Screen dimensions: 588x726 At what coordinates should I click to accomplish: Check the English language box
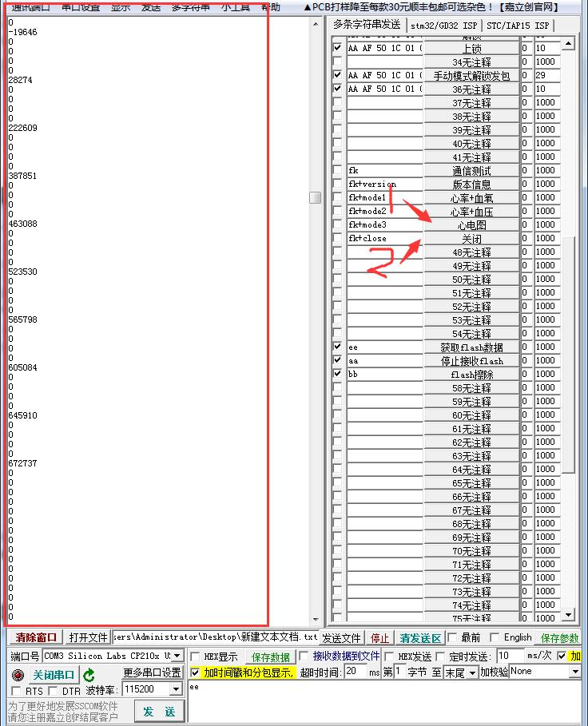(495, 637)
